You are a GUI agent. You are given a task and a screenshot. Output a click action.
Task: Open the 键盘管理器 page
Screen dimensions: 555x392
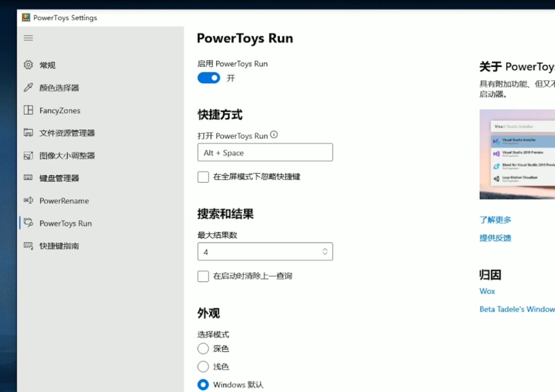tap(59, 178)
